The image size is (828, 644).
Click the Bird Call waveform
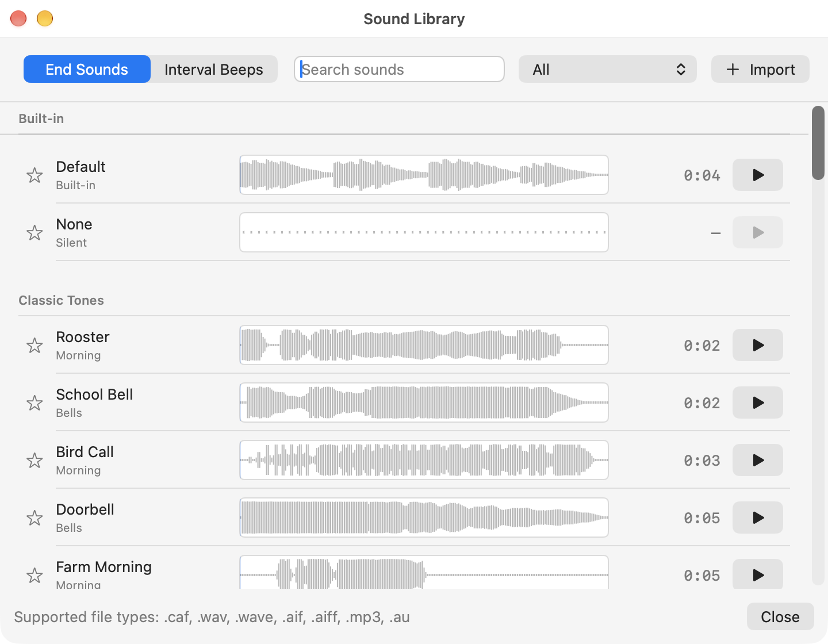[424, 460]
